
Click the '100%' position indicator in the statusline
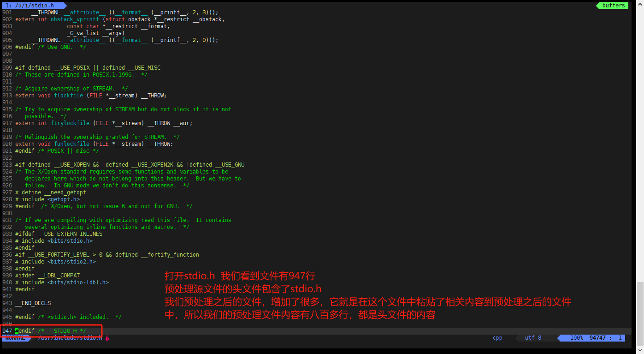[x=577, y=338]
